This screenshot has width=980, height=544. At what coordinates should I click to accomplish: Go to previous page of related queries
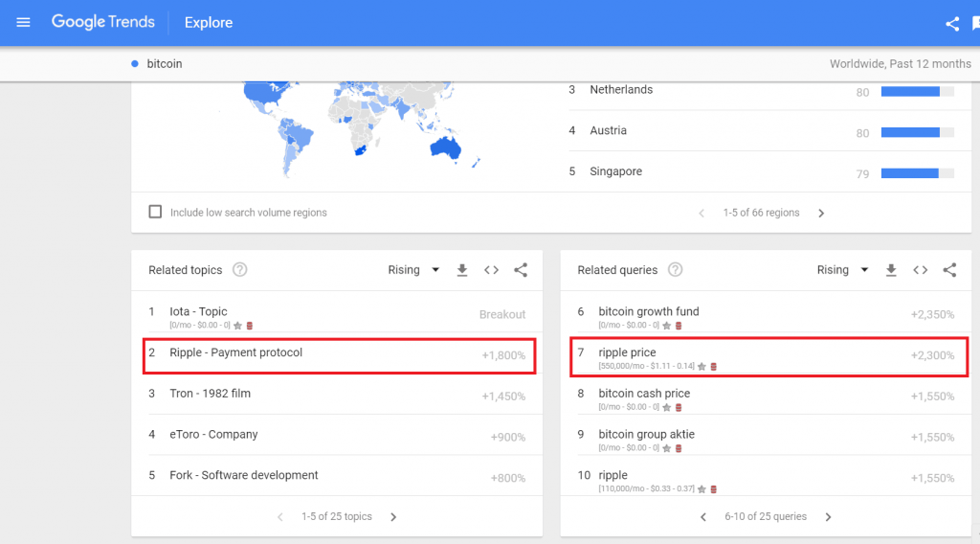[703, 517]
